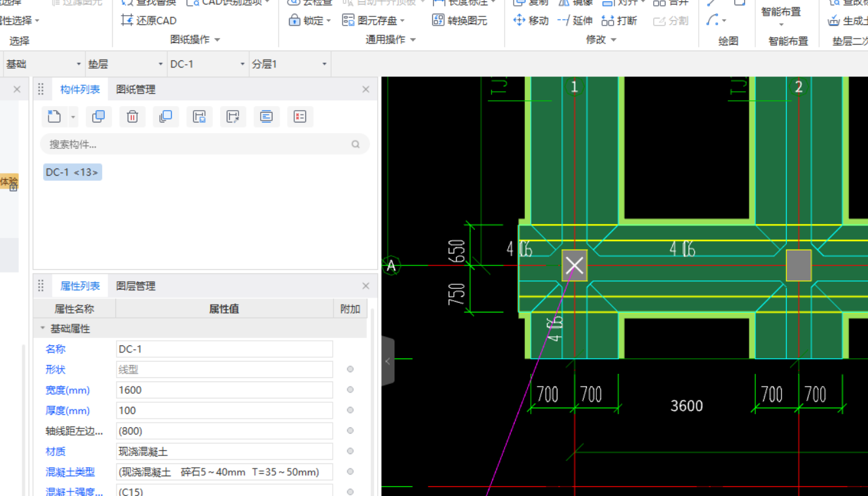This screenshot has width=868, height=496.
Task: Select the arc drawing tool
Action: pyautogui.click(x=713, y=20)
